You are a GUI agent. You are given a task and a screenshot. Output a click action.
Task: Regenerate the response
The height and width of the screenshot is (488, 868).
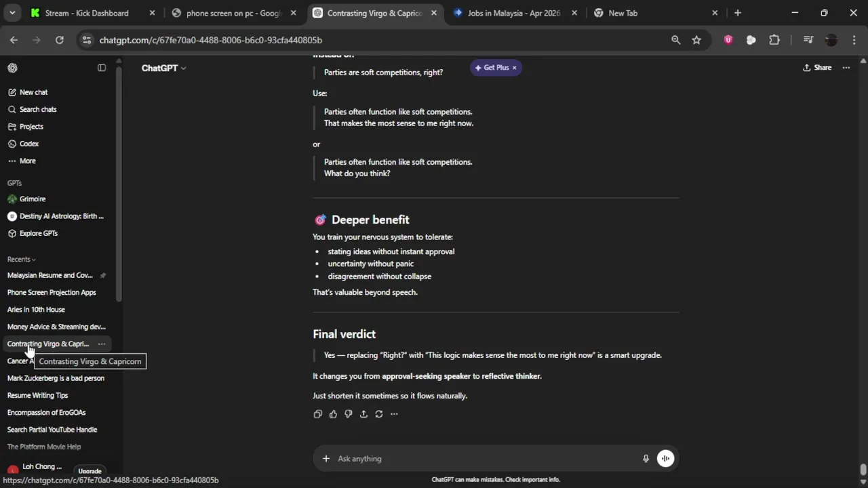[379, 414]
